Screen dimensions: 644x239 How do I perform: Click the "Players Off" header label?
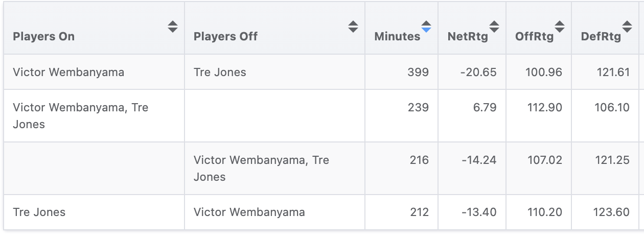[x=225, y=37]
